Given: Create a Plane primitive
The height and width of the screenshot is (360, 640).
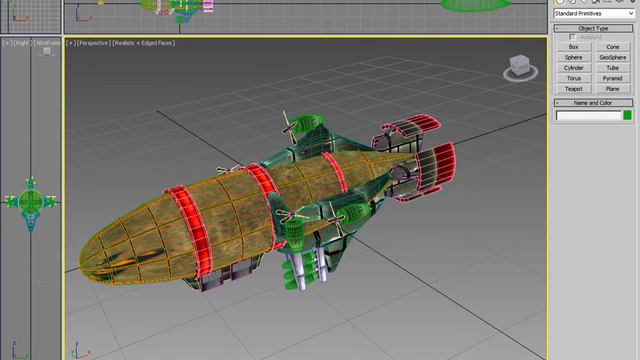Looking at the screenshot, I should click(x=613, y=89).
